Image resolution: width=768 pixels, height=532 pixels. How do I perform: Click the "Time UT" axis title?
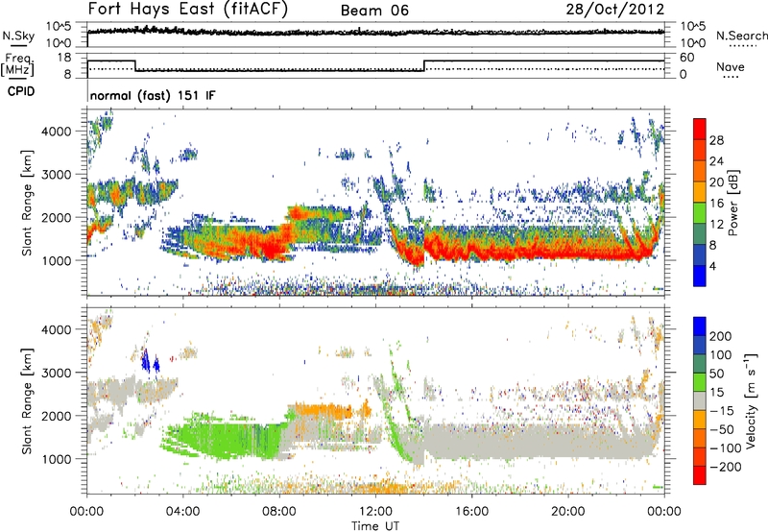click(x=375, y=526)
